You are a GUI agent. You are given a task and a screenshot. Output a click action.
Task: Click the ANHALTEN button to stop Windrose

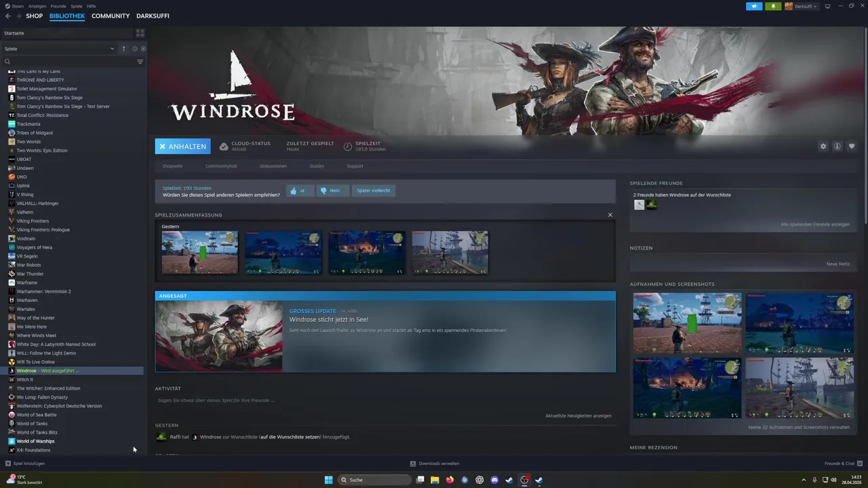[182, 146]
